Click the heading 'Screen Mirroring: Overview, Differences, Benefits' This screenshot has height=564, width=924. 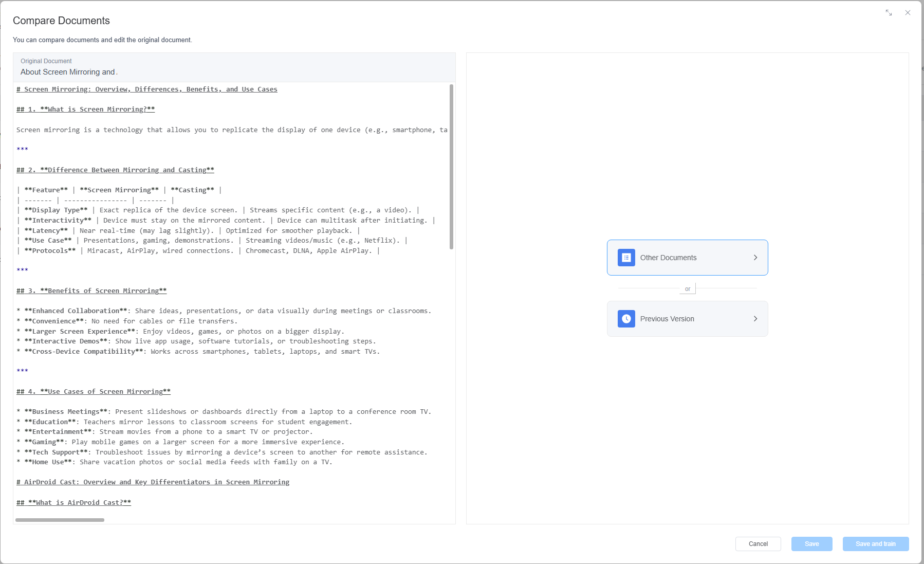point(147,89)
